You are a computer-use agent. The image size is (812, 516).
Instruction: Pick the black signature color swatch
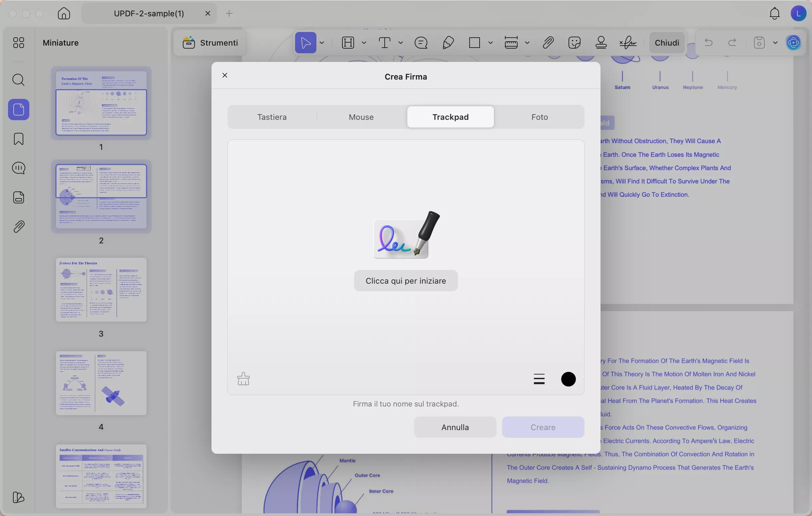[568, 379]
